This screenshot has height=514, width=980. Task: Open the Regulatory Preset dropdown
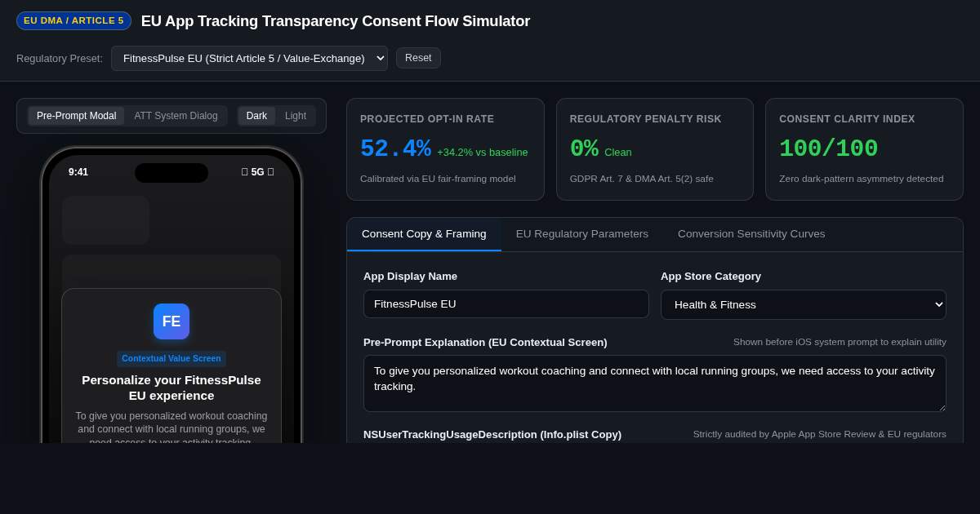click(249, 58)
